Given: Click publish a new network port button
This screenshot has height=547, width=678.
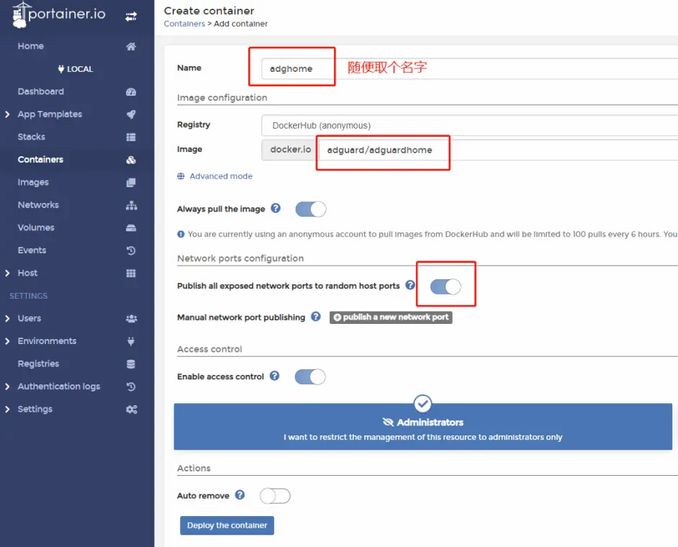Looking at the screenshot, I should pyautogui.click(x=391, y=317).
